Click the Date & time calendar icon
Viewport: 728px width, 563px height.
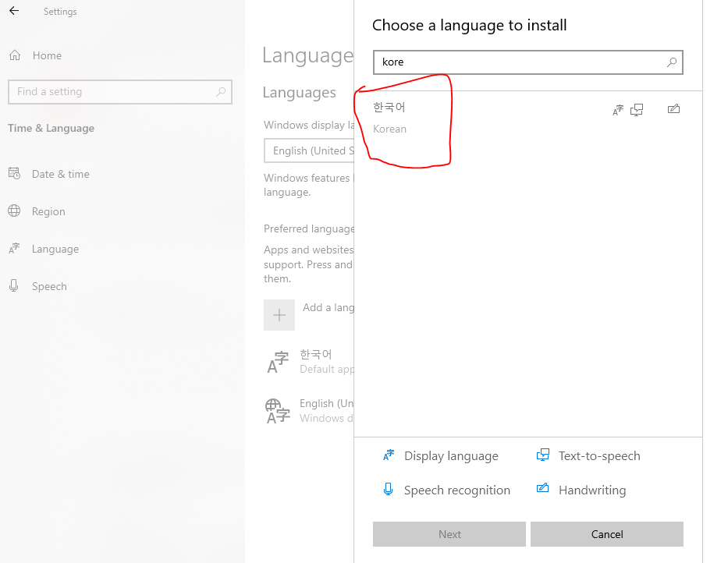(14, 174)
